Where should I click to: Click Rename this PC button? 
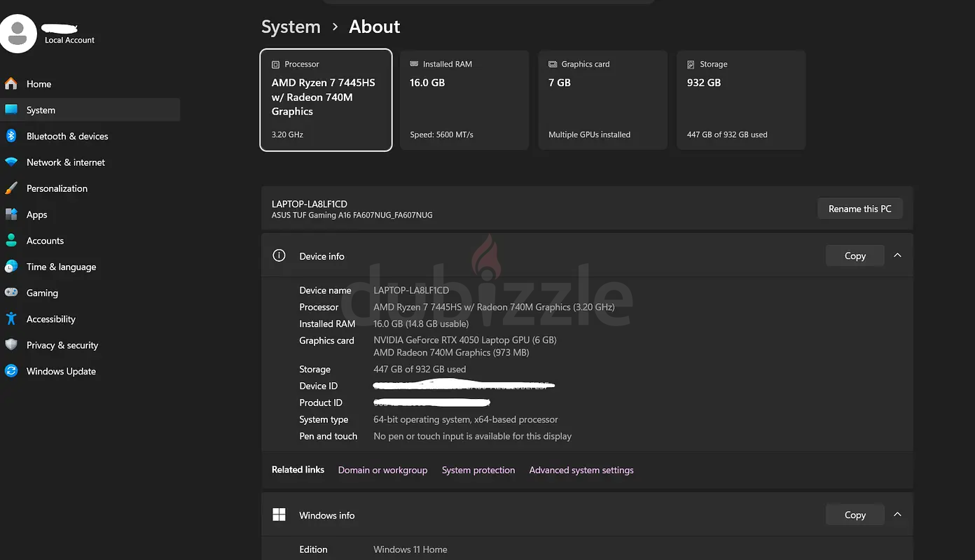tap(860, 209)
